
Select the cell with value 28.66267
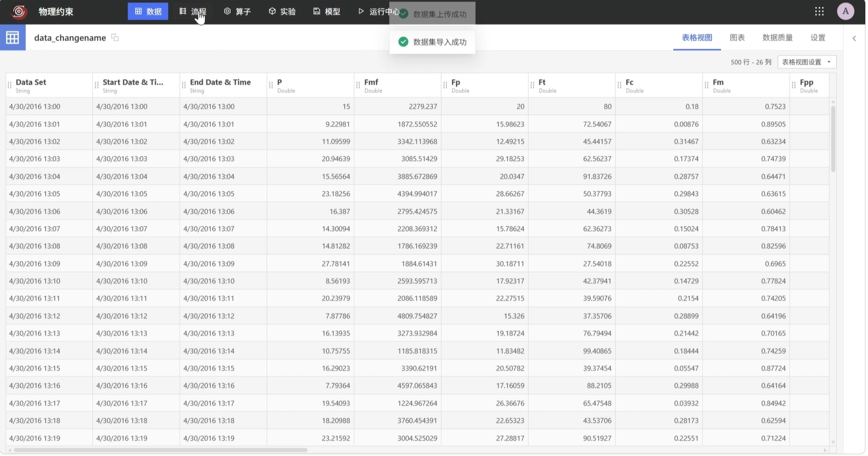(485, 194)
